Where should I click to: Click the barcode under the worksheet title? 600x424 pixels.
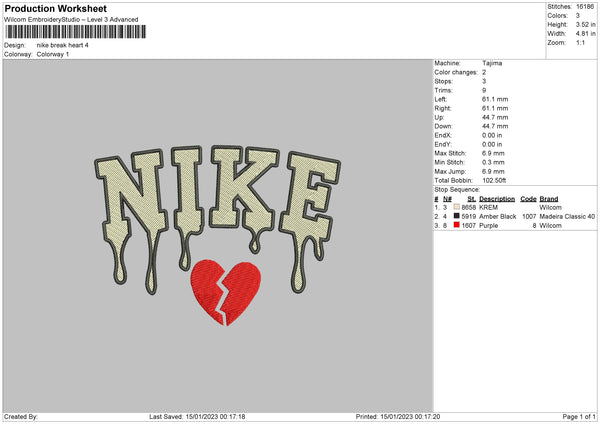75,32
